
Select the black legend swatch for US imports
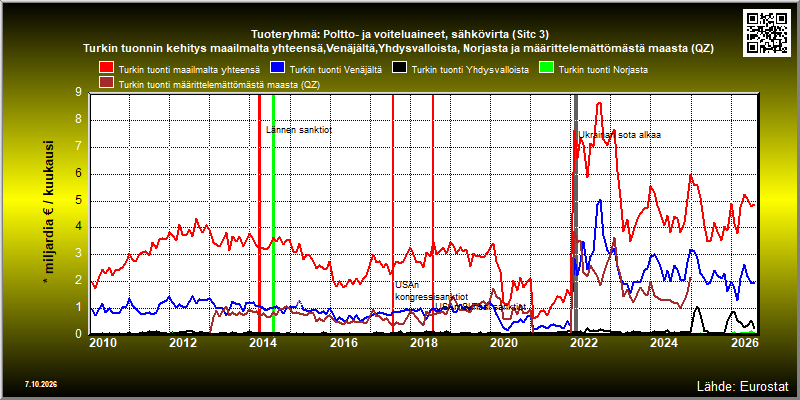399,69
